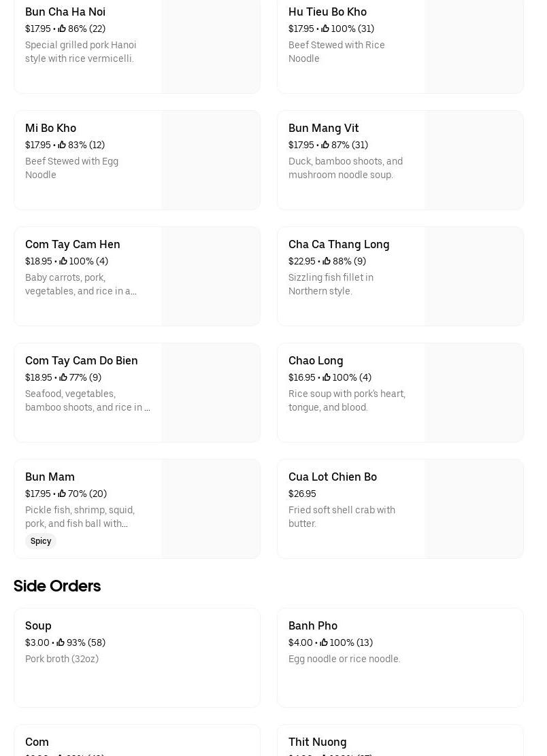
Task: Open the Banh Pho side order
Action: (313, 625)
